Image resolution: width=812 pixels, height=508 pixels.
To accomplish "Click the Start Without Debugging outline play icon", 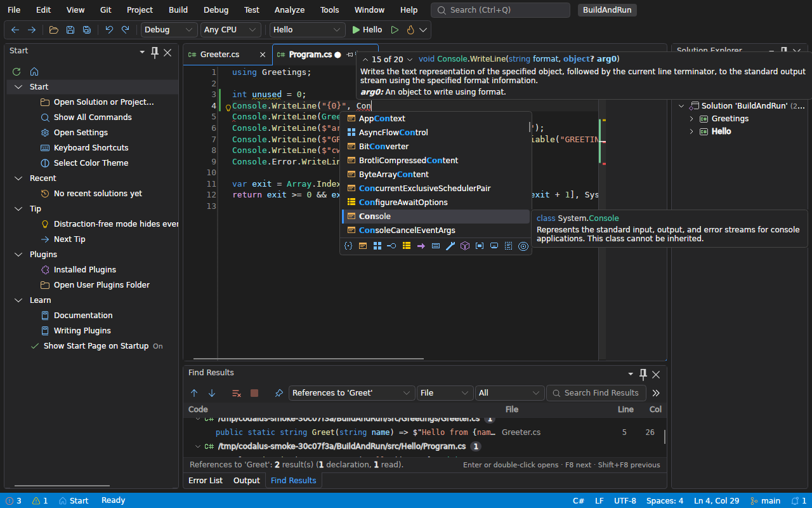I will click(395, 30).
